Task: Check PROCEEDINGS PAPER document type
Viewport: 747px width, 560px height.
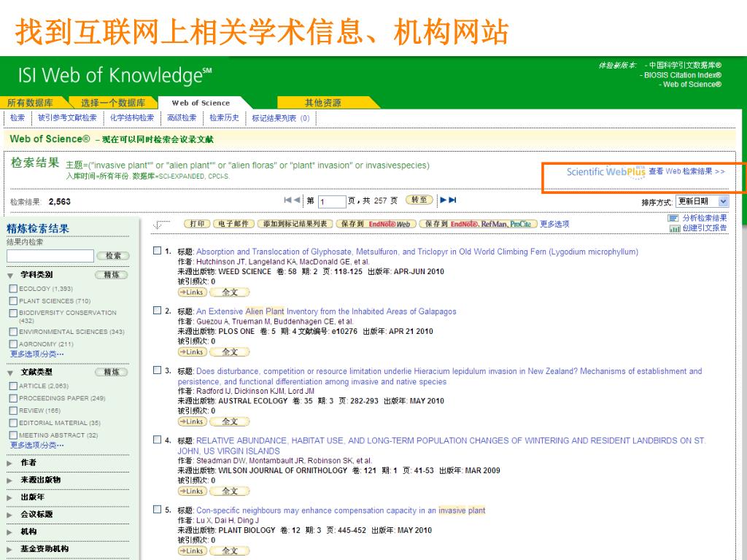Action: click(x=13, y=398)
